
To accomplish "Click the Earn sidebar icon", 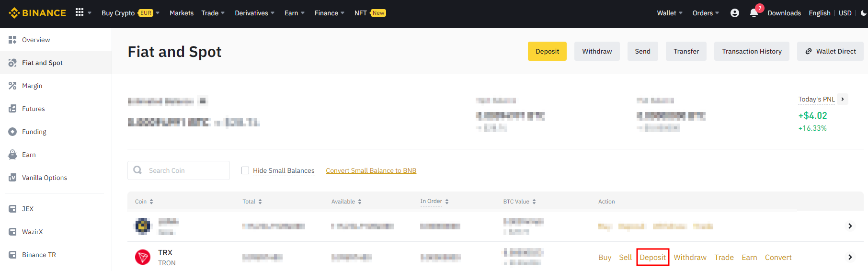I will click(12, 155).
